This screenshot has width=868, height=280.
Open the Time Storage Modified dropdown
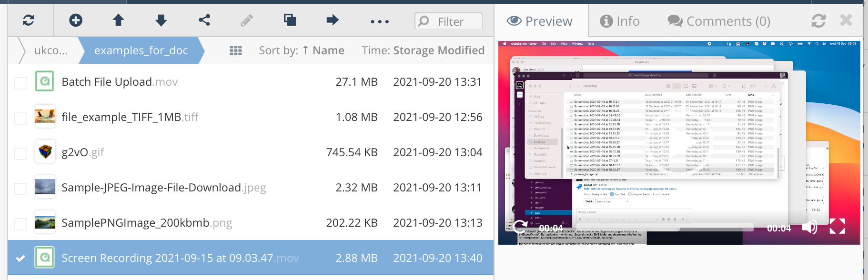423,50
